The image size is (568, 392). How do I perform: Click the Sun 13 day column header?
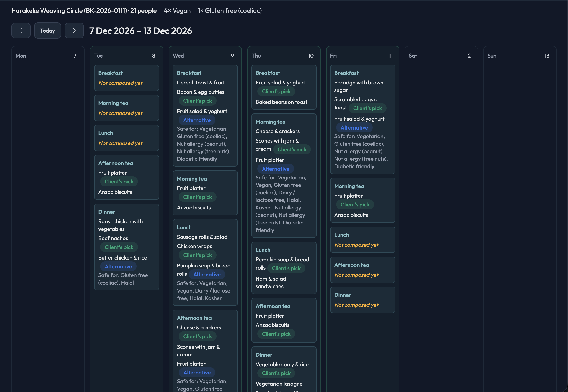[x=520, y=56]
